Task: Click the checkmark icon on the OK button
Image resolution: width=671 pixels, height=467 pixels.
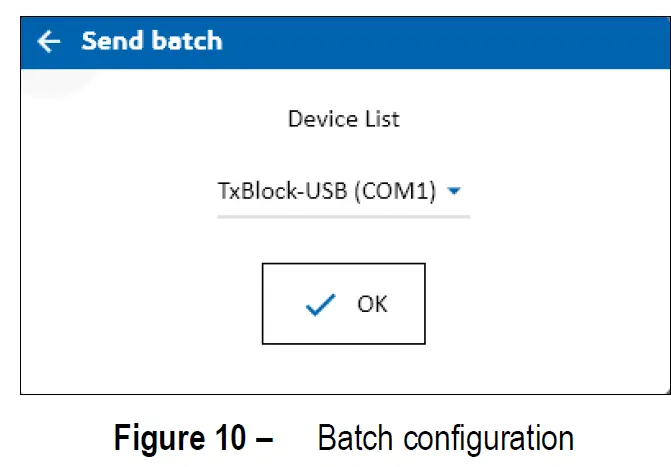Action: click(320, 305)
